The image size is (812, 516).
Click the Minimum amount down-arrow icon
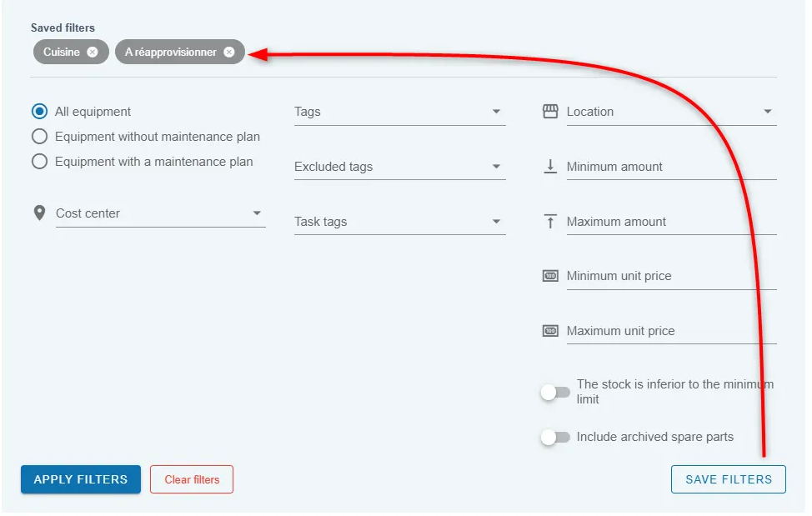550,166
